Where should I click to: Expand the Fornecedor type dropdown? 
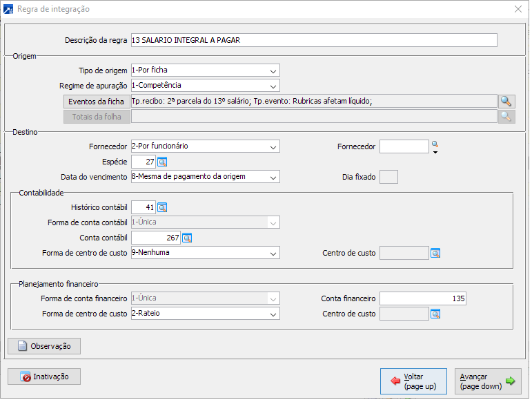[x=274, y=146]
